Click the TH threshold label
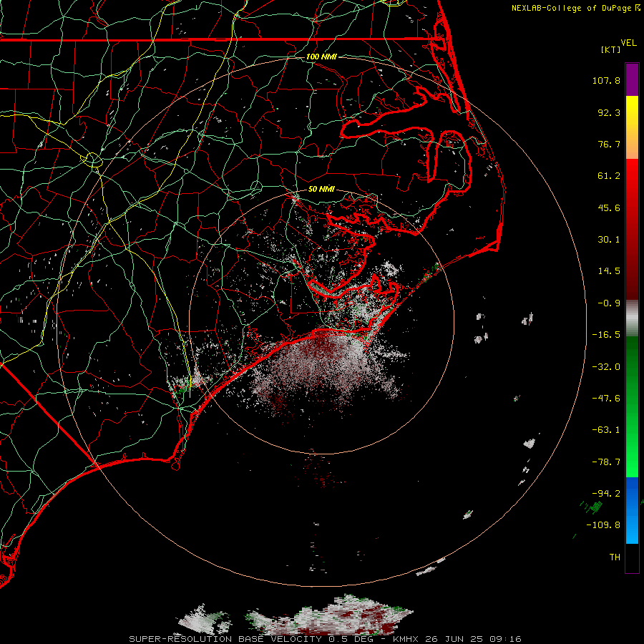The width and height of the screenshot is (644, 644). coord(615,557)
